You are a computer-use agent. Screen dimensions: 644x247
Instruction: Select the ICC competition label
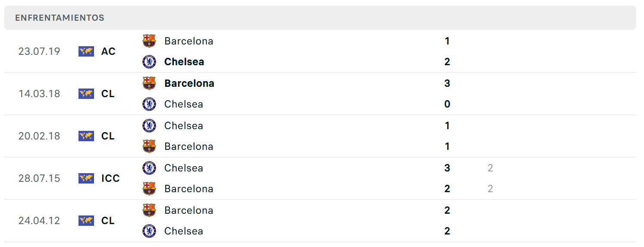(110, 178)
